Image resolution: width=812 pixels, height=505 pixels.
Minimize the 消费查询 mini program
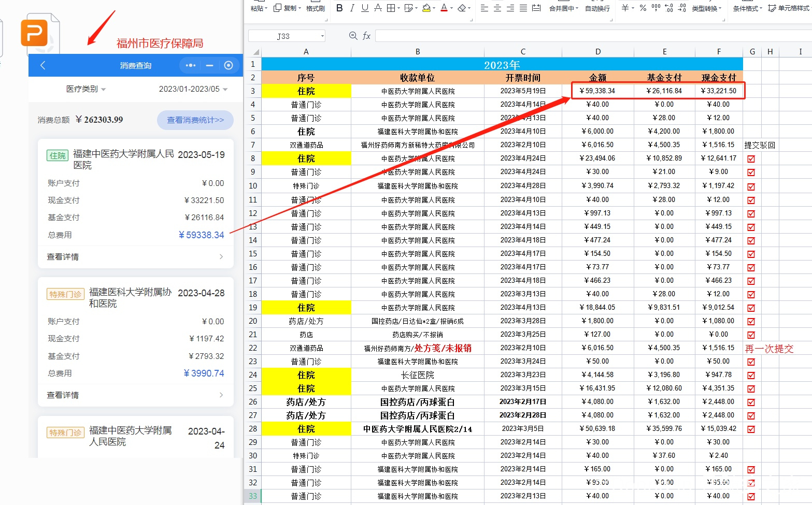click(x=209, y=65)
